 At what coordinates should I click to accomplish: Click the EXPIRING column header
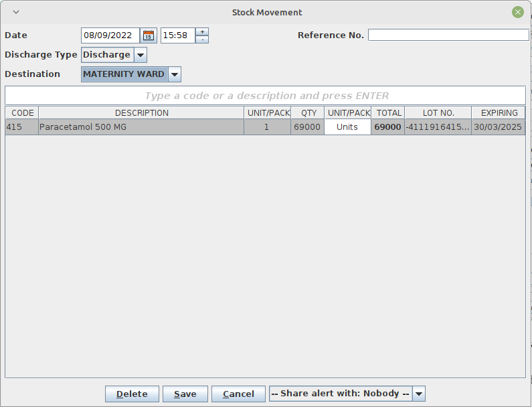pos(499,113)
